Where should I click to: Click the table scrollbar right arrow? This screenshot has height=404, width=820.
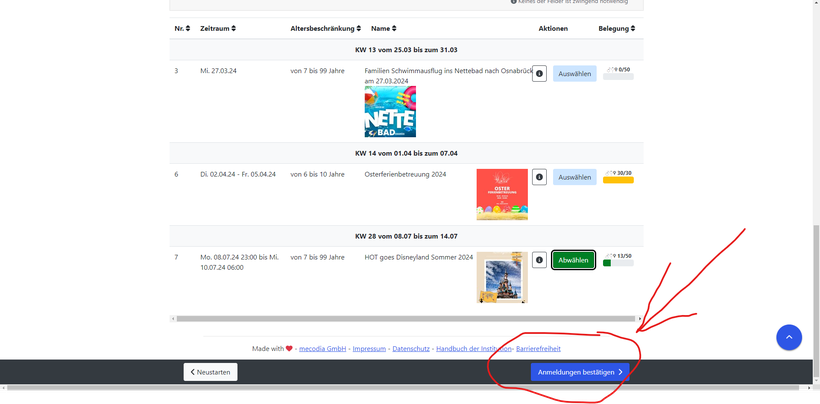pyautogui.click(x=640, y=318)
